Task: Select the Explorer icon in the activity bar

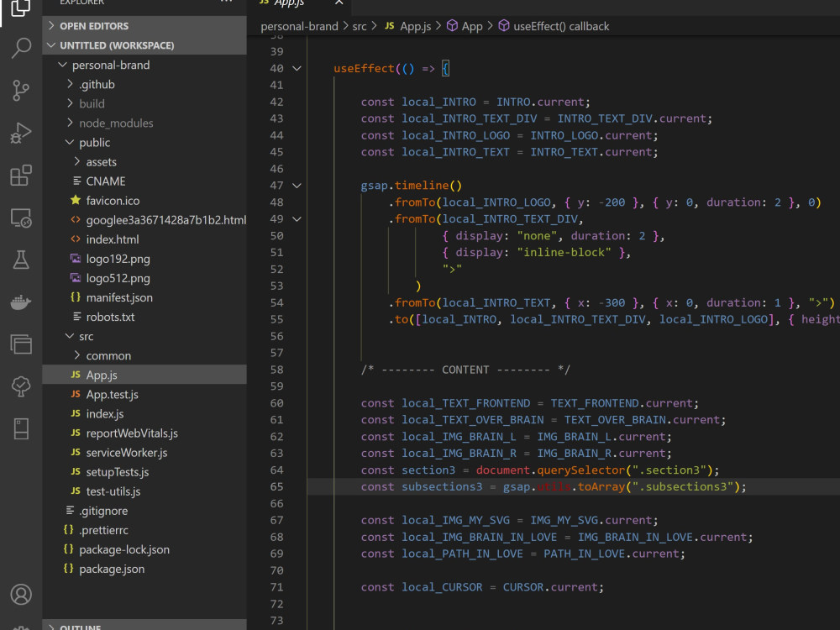Action: (21, 10)
